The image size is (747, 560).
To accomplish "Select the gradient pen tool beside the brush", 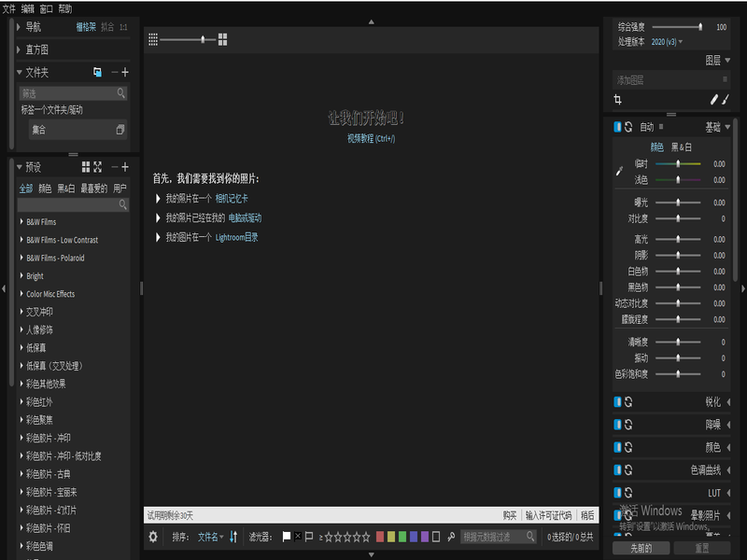I will click(713, 100).
